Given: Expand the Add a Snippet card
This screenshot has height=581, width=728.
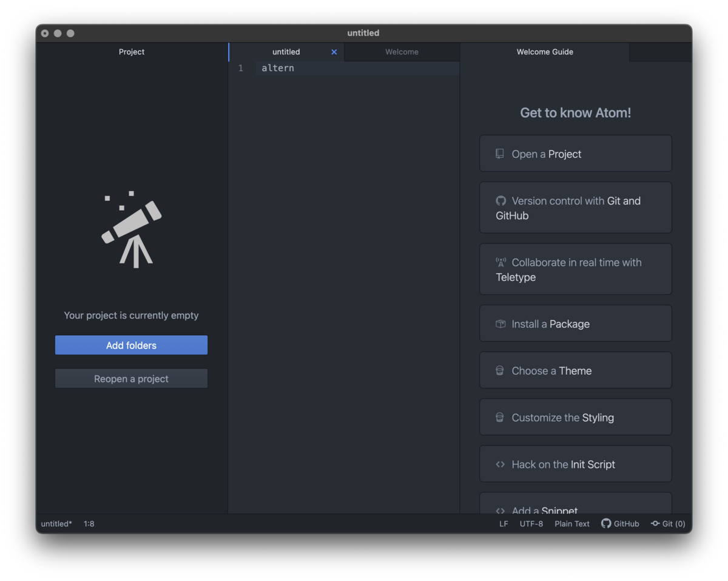Looking at the screenshot, I should coord(576,503).
